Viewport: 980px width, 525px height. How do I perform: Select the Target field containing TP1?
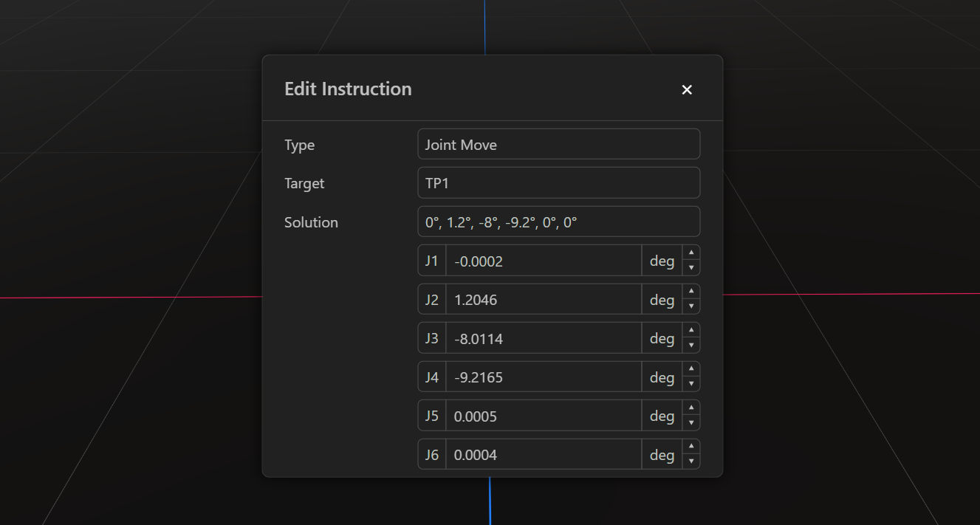click(558, 182)
